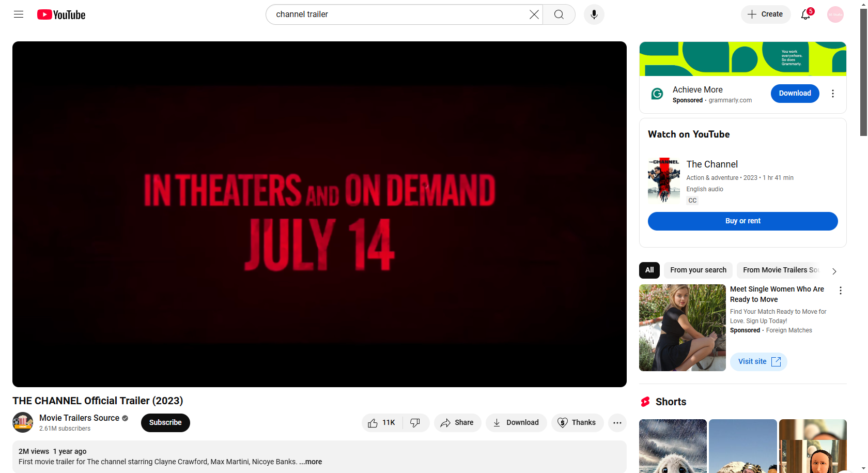Open Achieve More sponsored ad title
Screen dimensions: 868x473
pyautogui.click(x=698, y=89)
